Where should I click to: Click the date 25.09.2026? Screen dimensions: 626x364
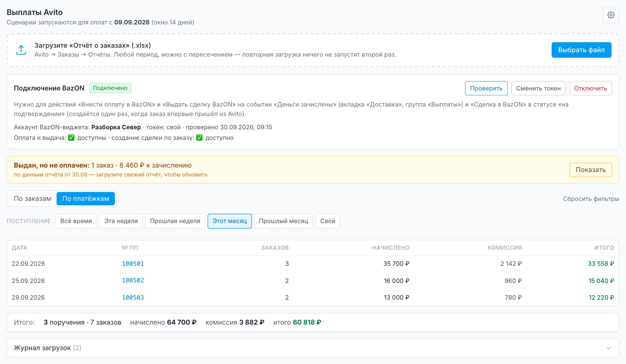[28, 281]
